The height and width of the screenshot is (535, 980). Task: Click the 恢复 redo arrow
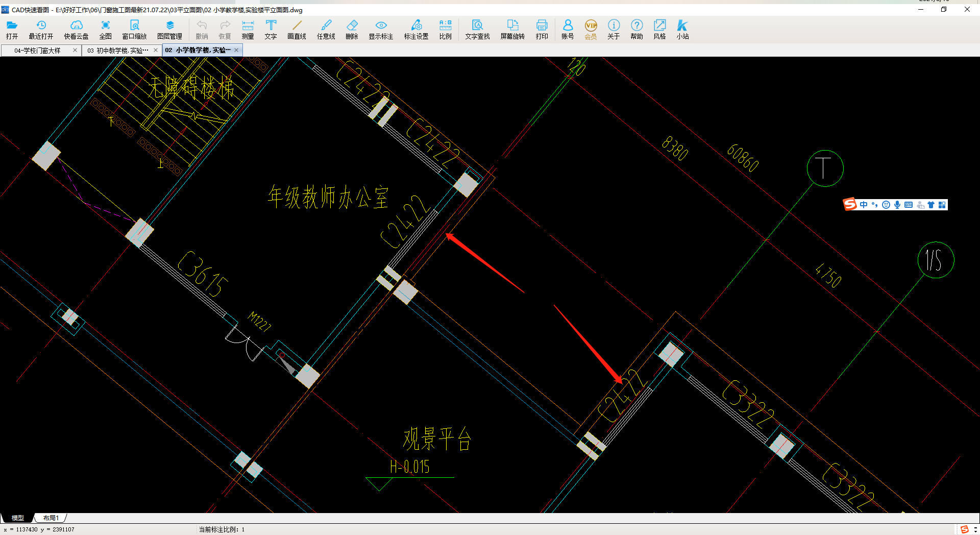[x=225, y=30]
